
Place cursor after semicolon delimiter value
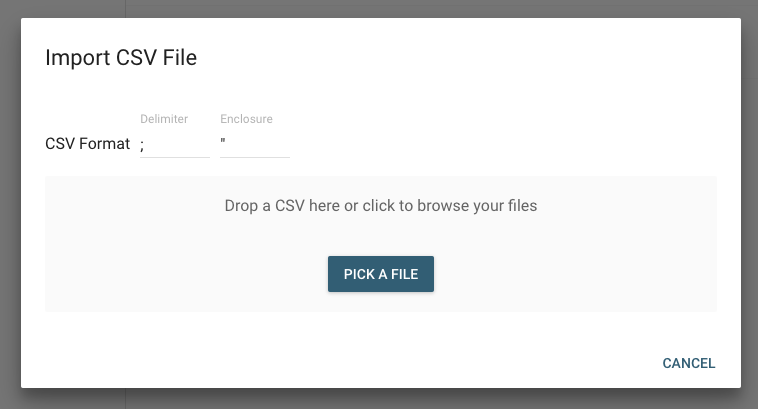pos(145,145)
